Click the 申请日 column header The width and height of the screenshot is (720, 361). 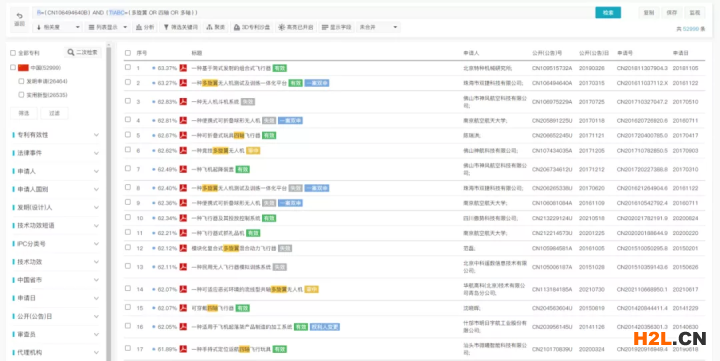(681, 53)
